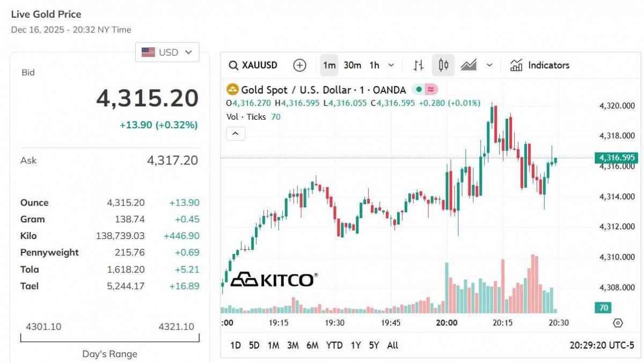This screenshot has width=644, height=363.
Task: Click the 20:29:20 UTC-5 timezone button
Action: click(x=602, y=345)
